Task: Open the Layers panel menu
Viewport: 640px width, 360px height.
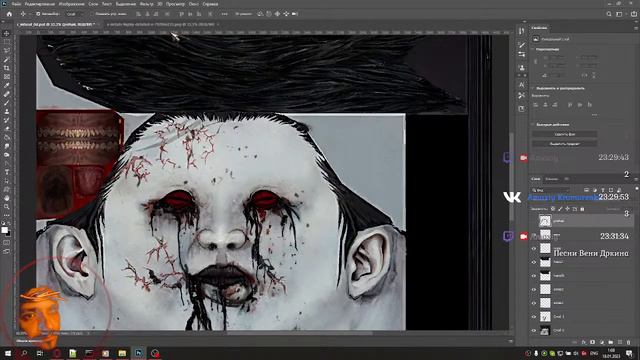Action: pos(636,179)
